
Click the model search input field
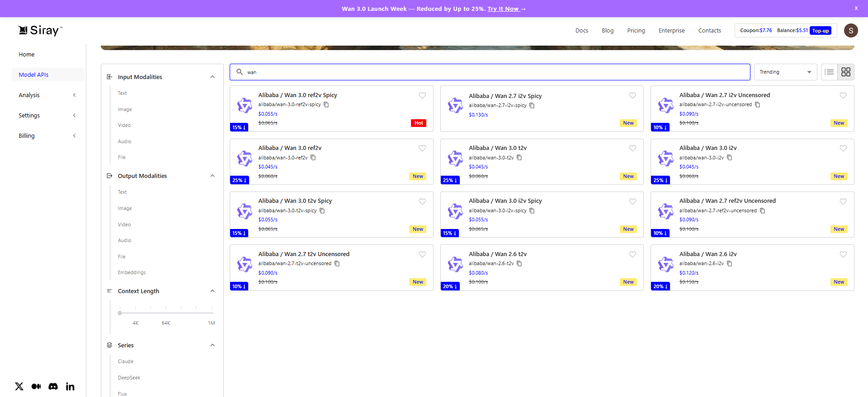[490, 72]
